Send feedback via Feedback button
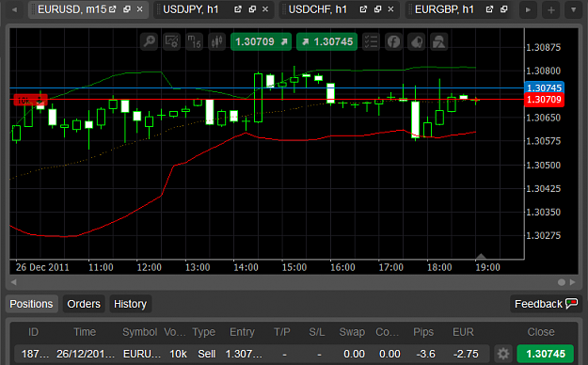This screenshot has height=365, width=588. point(546,304)
